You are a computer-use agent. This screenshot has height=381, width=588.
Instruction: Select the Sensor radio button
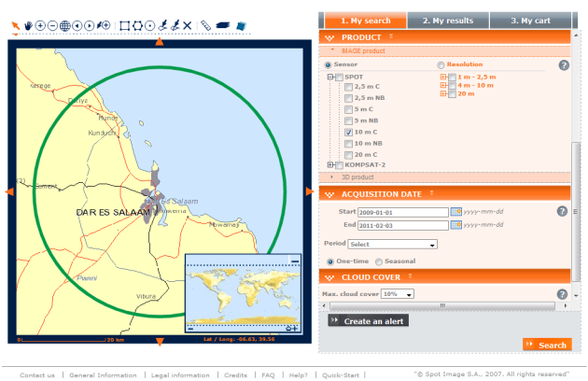329,65
